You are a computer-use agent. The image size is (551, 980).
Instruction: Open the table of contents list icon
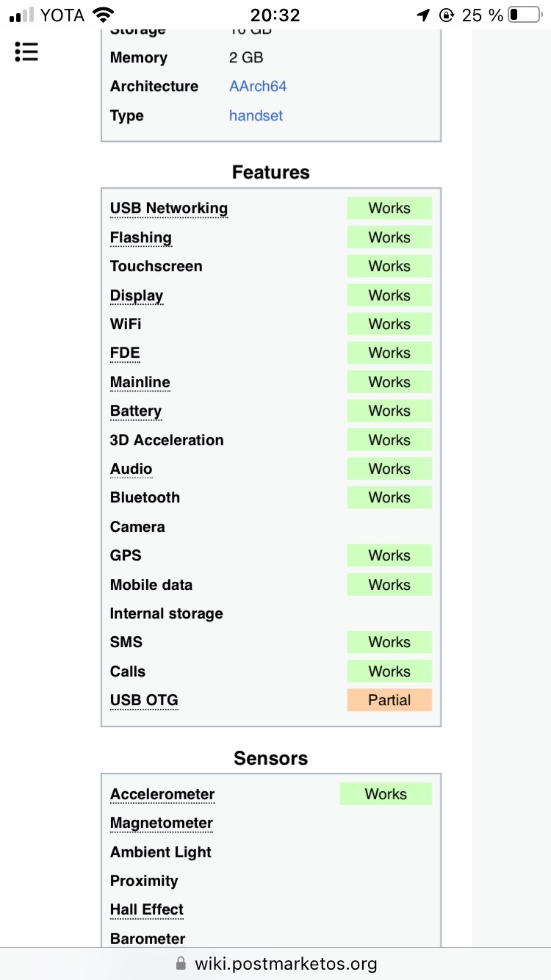point(26,51)
